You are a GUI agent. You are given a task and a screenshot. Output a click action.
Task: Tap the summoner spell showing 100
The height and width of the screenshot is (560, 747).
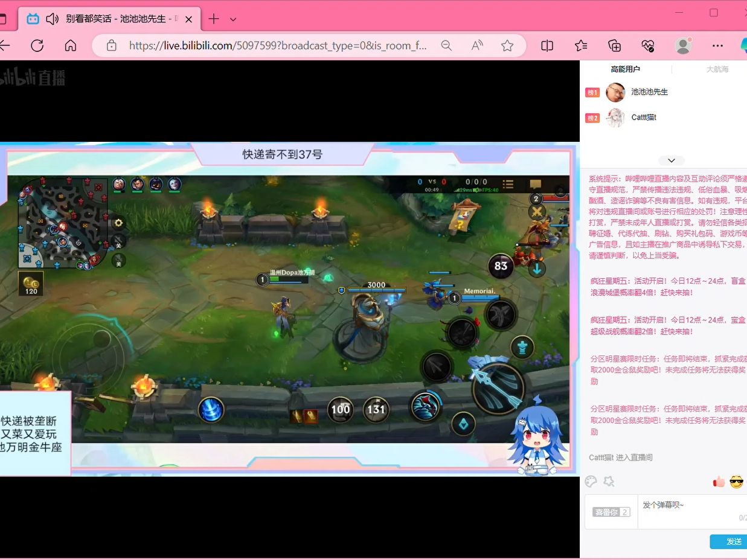click(341, 409)
